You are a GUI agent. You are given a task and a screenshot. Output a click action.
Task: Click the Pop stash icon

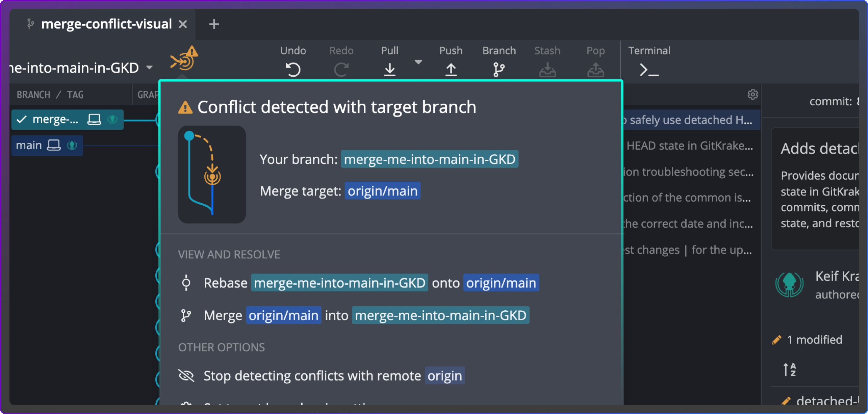tap(596, 69)
